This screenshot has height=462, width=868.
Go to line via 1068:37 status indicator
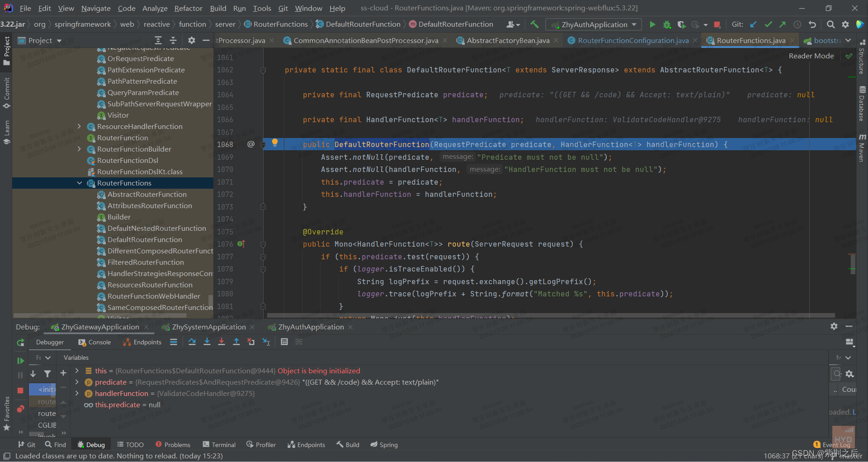776,456
